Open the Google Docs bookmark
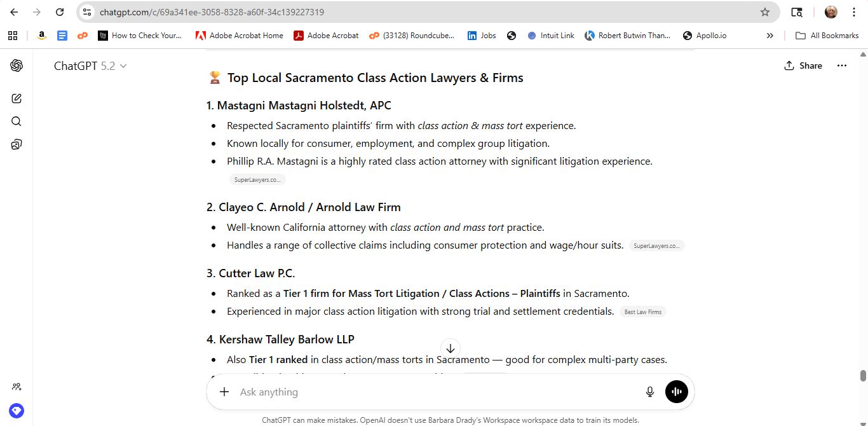This screenshot has width=868, height=426. click(62, 36)
